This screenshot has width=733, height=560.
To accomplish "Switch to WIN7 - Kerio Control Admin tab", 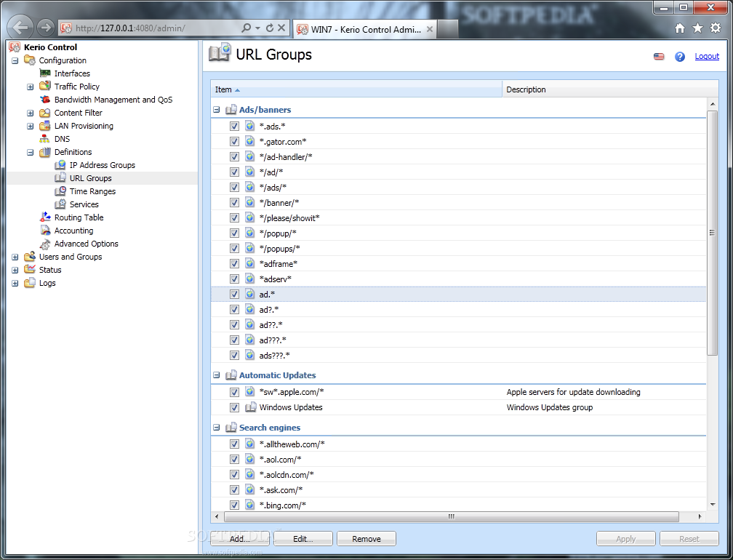I will point(365,29).
